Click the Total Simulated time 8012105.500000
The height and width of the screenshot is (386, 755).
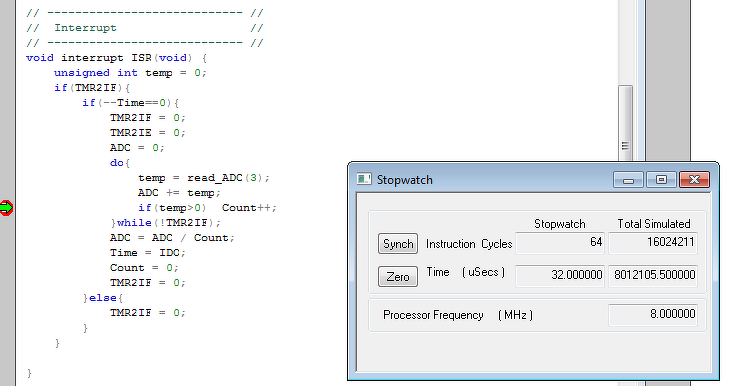pyautogui.click(x=653, y=275)
